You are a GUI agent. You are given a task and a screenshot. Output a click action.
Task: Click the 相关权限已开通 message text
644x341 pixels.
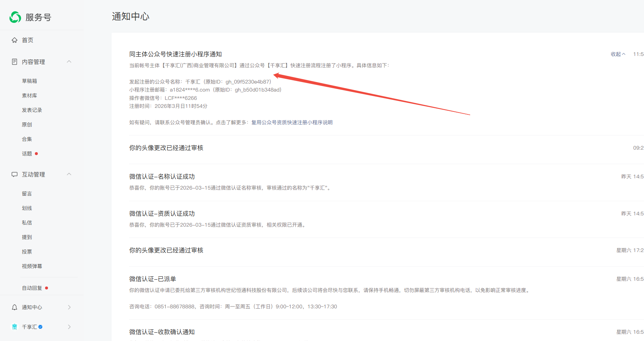(218, 225)
